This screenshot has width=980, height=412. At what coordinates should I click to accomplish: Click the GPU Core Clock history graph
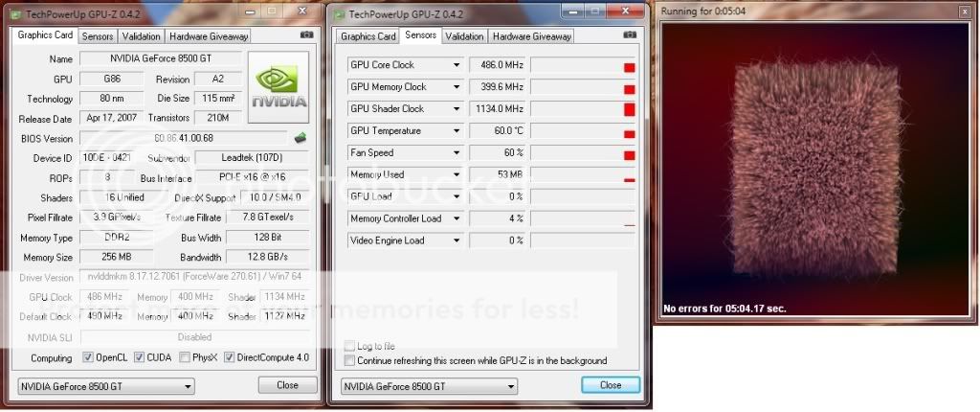(x=583, y=65)
